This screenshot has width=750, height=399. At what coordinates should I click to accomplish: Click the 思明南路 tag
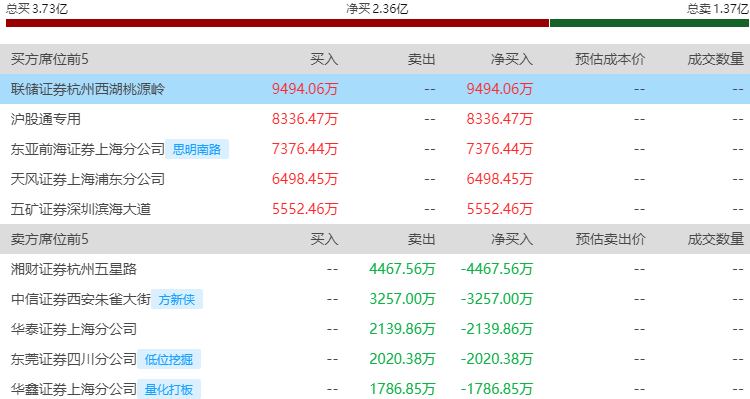click(x=197, y=149)
